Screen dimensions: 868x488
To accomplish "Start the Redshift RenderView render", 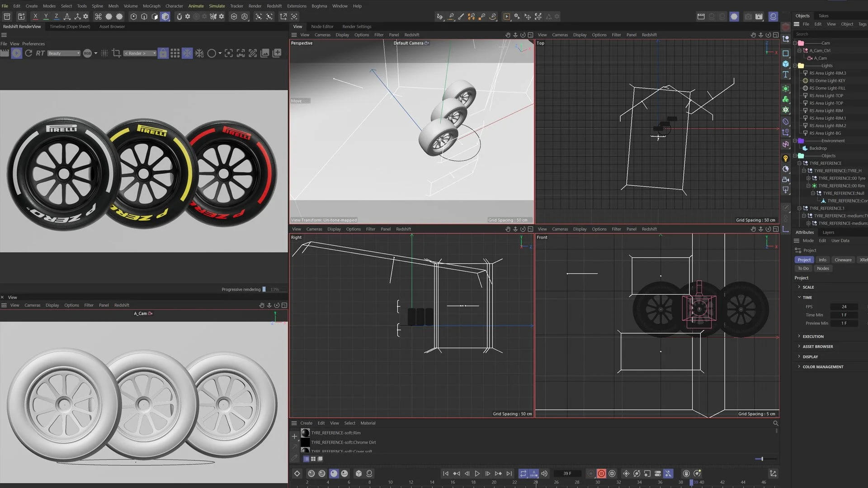I will (x=16, y=53).
